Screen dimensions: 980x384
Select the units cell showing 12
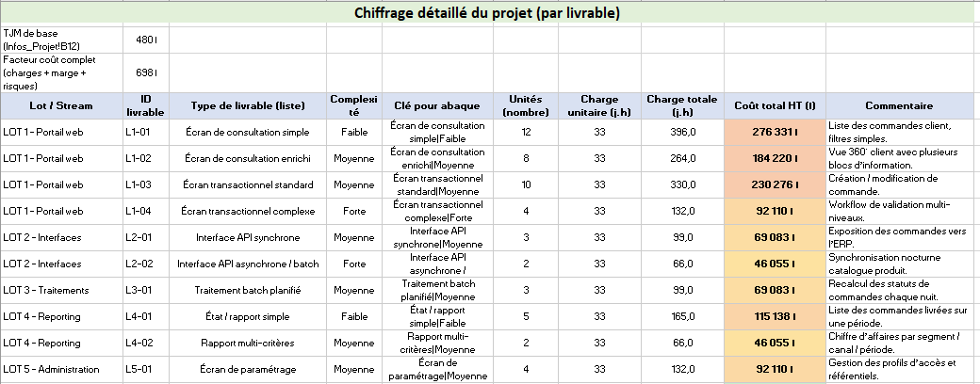point(526,133)
